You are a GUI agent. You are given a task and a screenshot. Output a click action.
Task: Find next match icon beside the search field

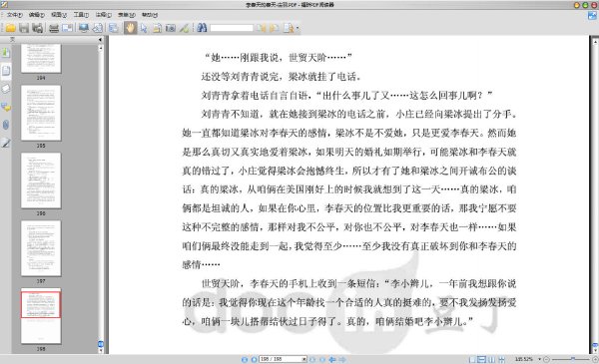click(x=275, y=28)
